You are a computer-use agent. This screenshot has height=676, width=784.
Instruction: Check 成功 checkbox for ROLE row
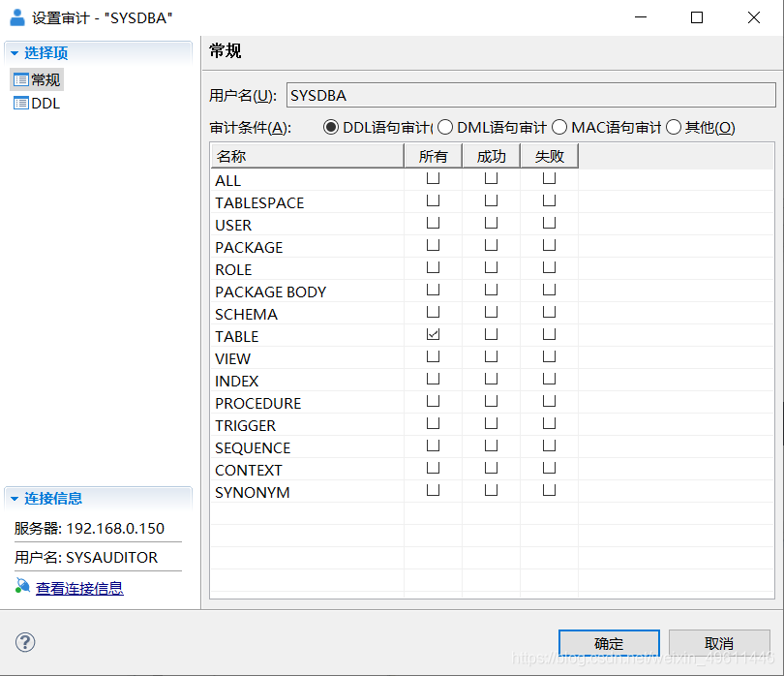pyautogui.click(x=491, y=267)
